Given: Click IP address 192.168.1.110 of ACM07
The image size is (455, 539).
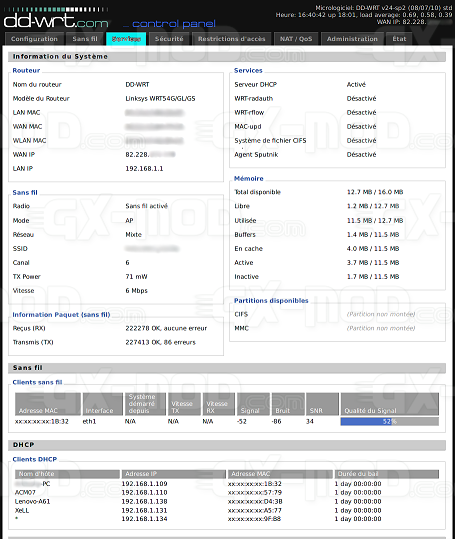Looking at the screenshot, I should tap(144, 493).
